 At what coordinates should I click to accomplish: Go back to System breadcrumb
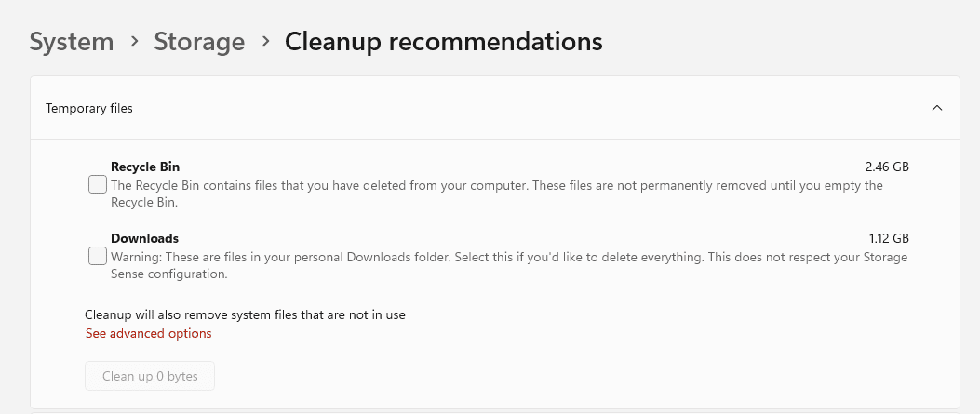[72, 42]
